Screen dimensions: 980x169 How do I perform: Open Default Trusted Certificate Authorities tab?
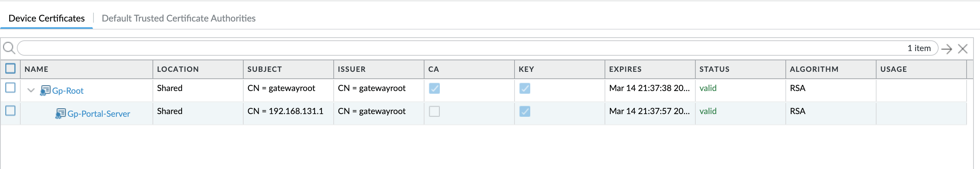[179, 18]
